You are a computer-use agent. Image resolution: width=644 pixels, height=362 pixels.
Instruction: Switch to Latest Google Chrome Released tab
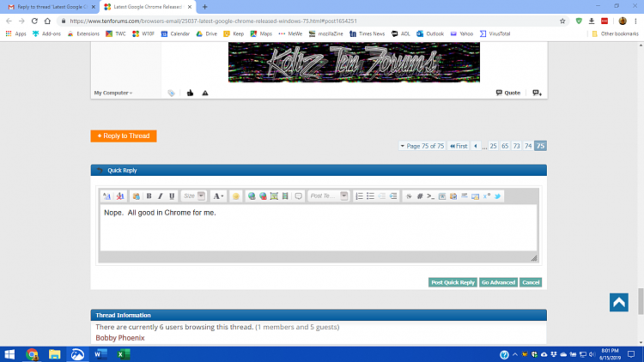pyautogui.click(x=148, y=7)
